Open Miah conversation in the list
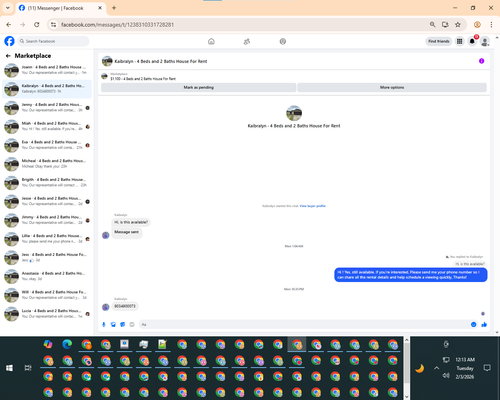500x400 pixels. click(47, 126)
